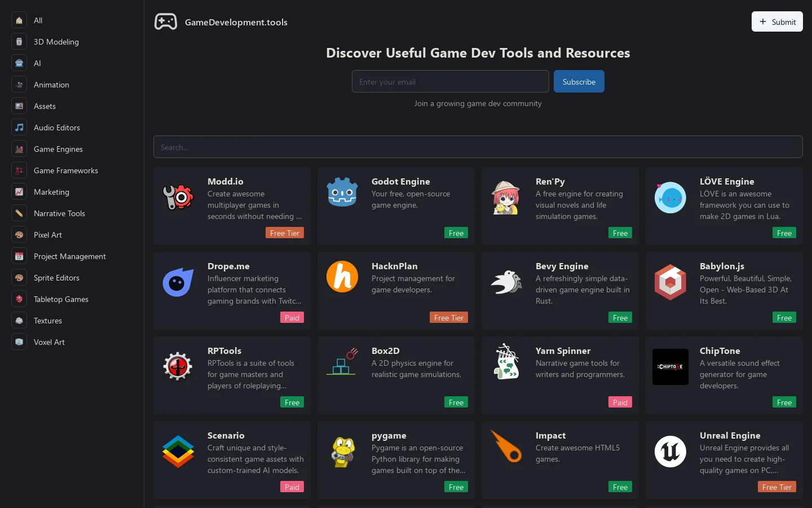Focus the Enter your email field

(x=451, y=81)
